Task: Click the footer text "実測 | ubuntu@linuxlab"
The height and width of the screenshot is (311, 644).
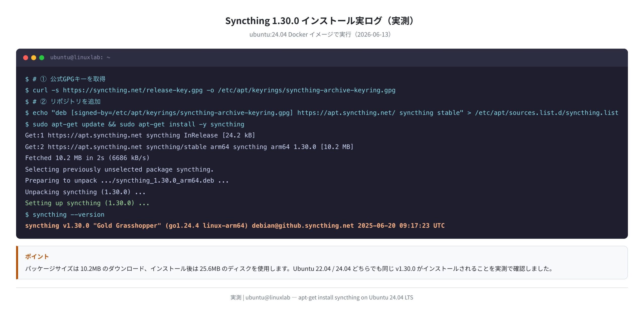Action: coord(322,297)
